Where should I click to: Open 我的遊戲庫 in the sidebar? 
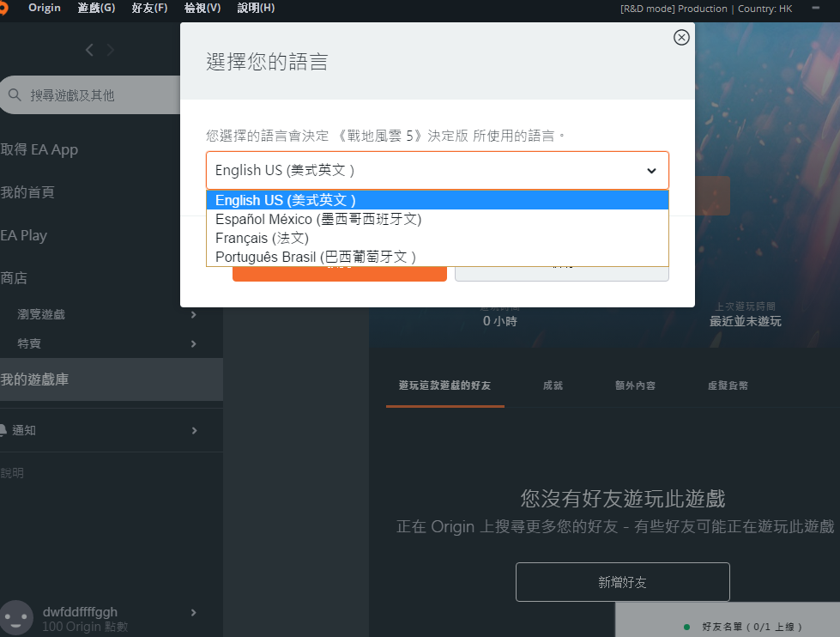(34, 379)
